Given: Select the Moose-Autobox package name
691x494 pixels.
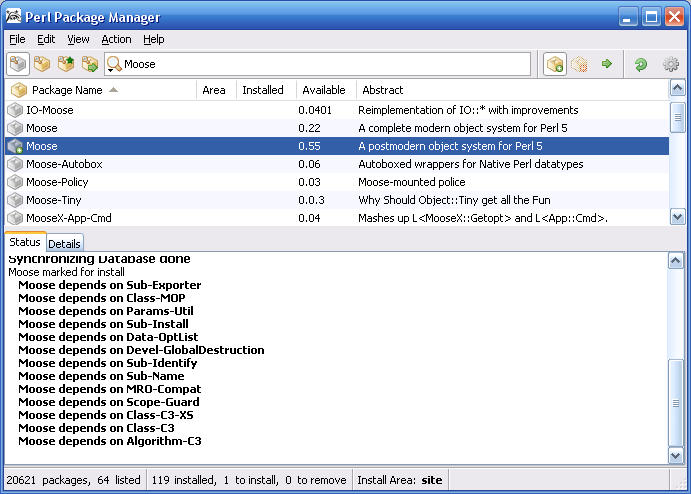Looking at the screenshot, I should tap(64, 164).
